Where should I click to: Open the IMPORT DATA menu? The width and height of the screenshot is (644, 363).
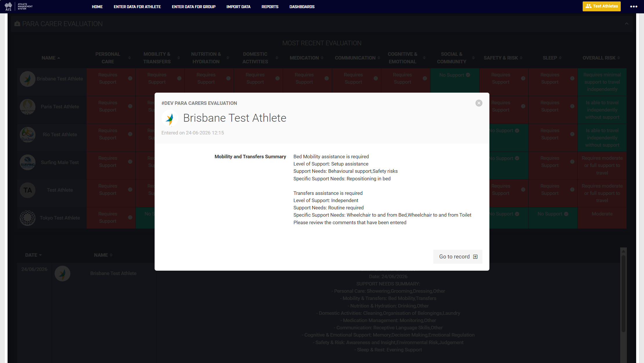pos(238,7)
